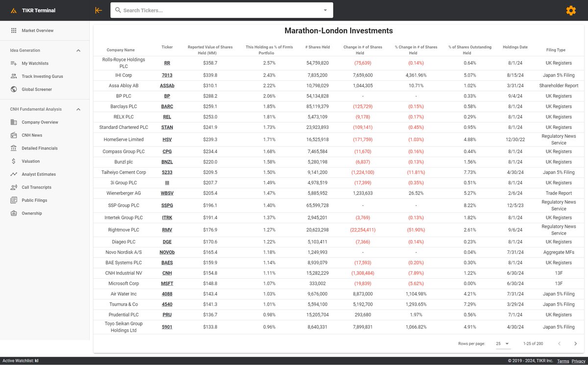Click the search magnifier icon
The height and width of the screenshot is (365, 588).
118,10
